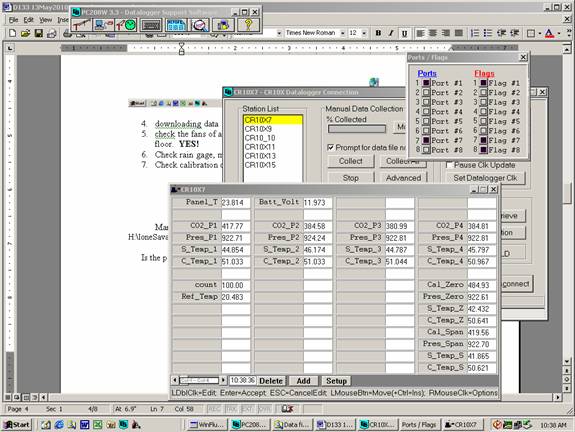Expand Word toolbar overflow chevron
The height and width of the screenshot is (432, 575).
[569, 33]
